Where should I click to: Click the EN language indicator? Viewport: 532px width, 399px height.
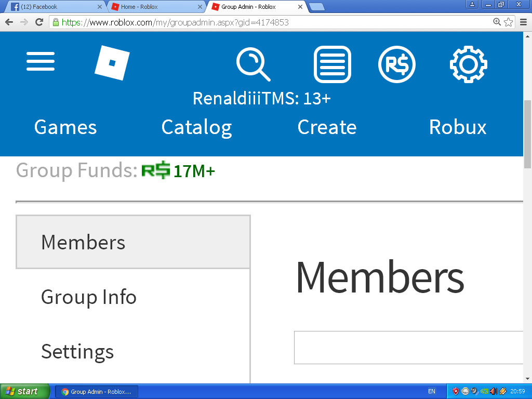click(432, 392)
